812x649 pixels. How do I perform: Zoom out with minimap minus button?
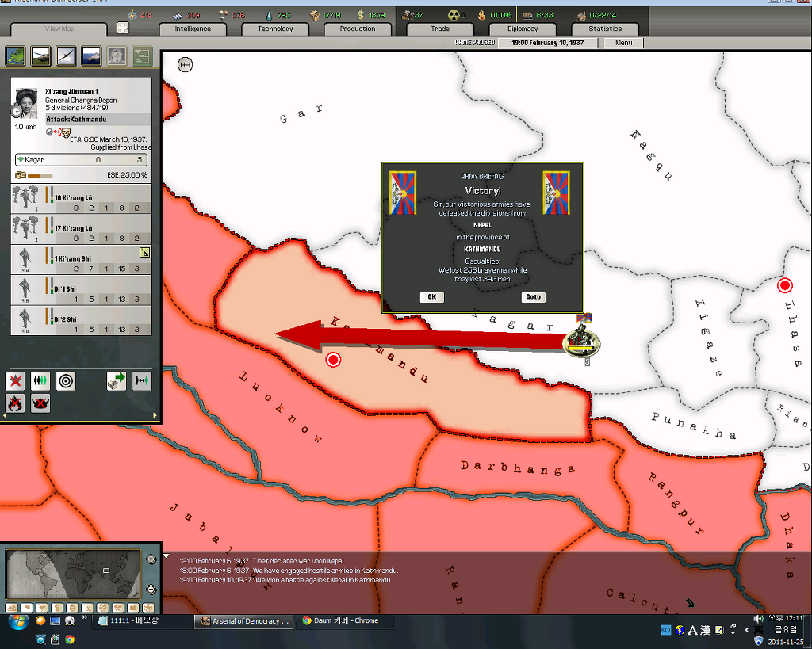click(x=151, y=590)
